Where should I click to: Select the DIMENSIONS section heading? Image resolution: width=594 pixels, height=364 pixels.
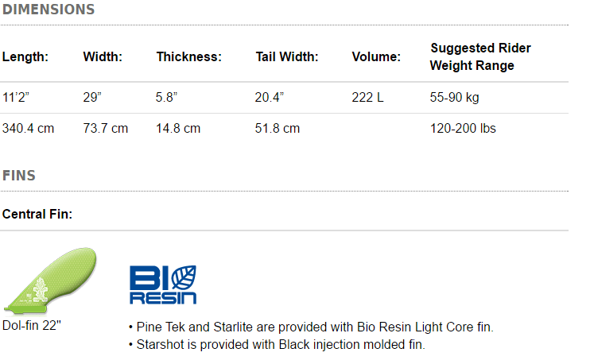click(x=49, y=10)
